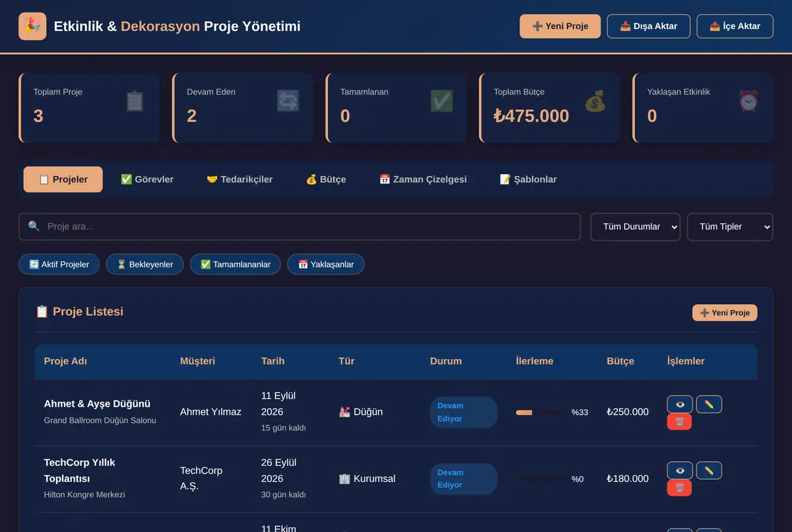
Task: Show the Zaman Çizelgesi tab
Action: pyautogui.click(x=423, y=180)
